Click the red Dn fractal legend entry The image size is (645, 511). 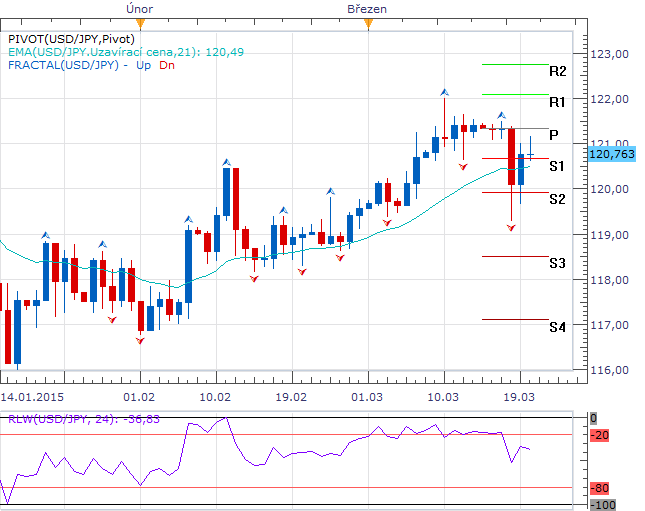[x=166, y=66]
